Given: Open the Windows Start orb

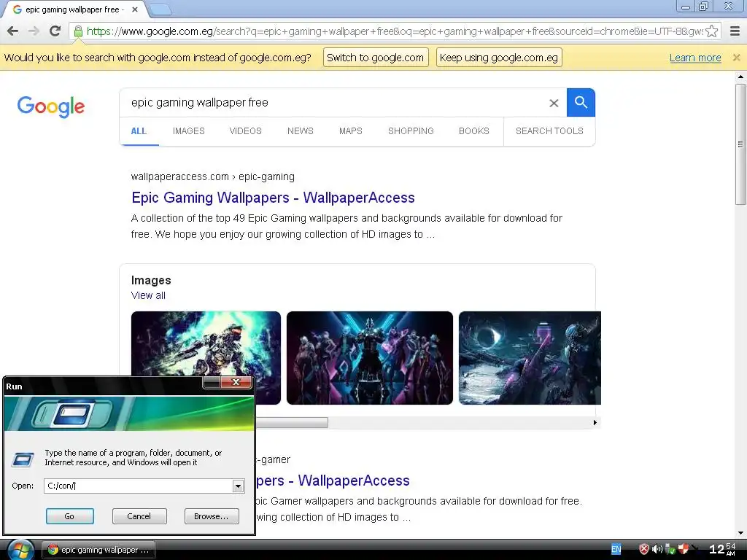Looking at the screenshot, I should tap(20, 550).
